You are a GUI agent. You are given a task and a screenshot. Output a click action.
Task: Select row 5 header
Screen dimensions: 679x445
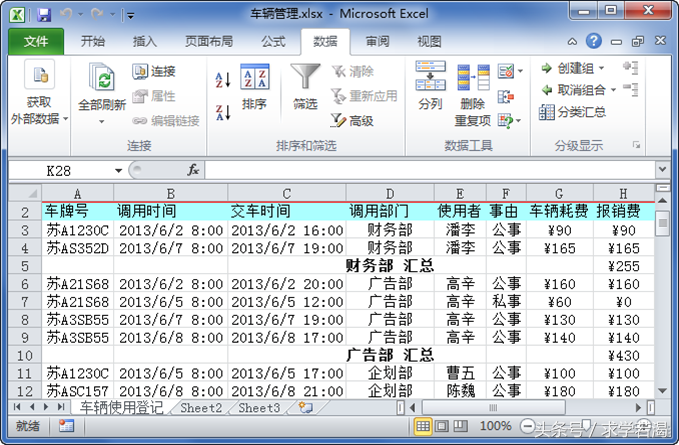coord(25,266)
